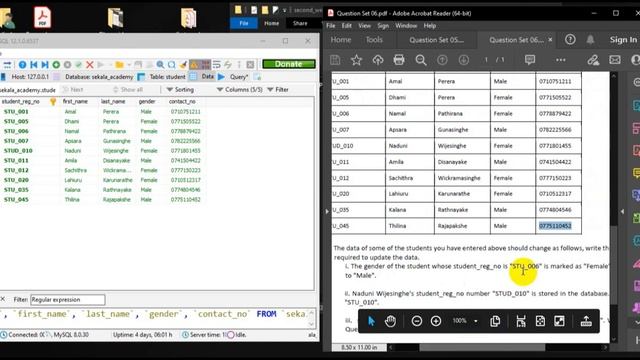Image resolution: width=640 pixels, height=360 pixels.
Task: Expand the Columns (5/5) dropdown
Action: click(240, 89)
